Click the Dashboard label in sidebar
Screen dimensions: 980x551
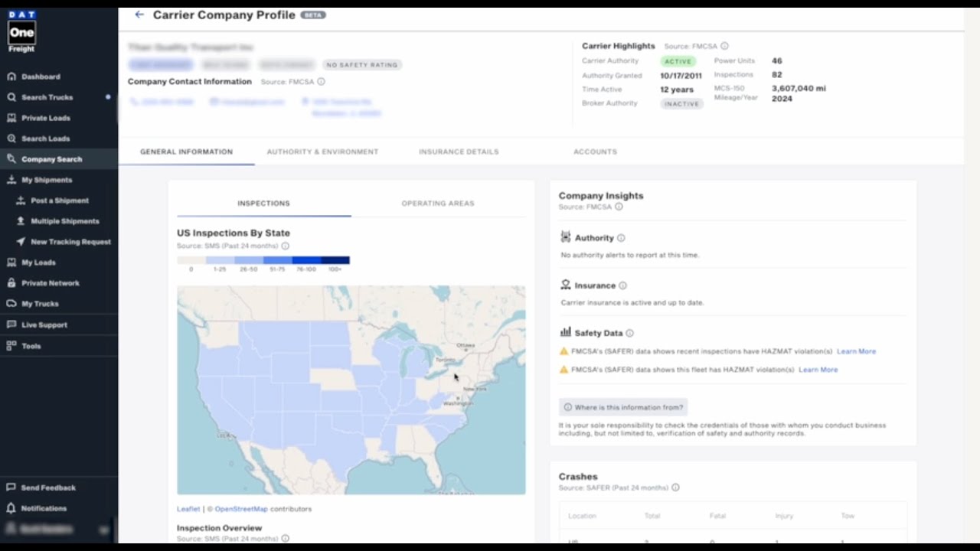[41, 77]
